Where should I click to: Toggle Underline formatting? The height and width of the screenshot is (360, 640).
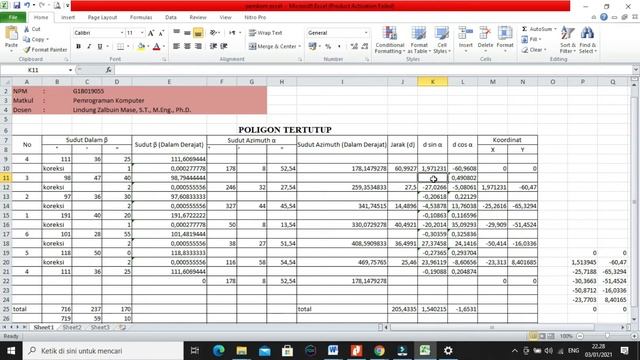100,47
